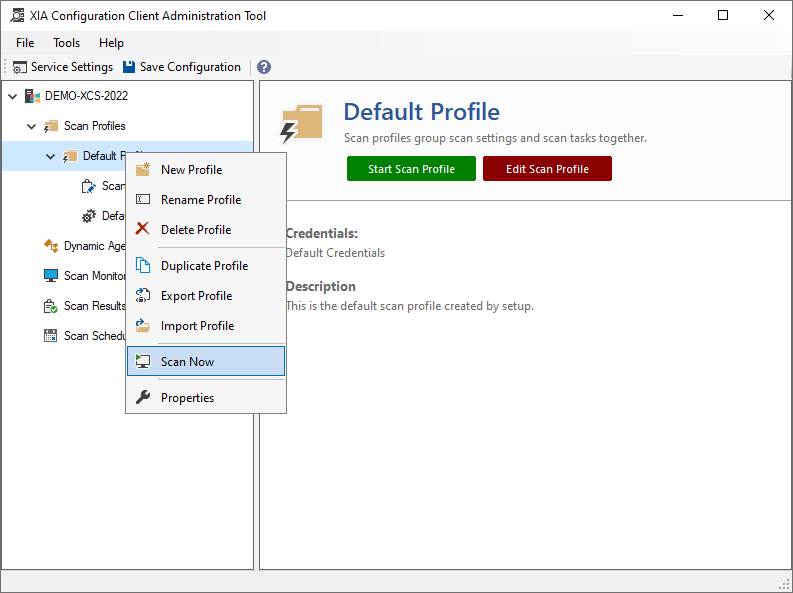
Task: Click the Service Settings toolbar icon
Action: (20, 67)
